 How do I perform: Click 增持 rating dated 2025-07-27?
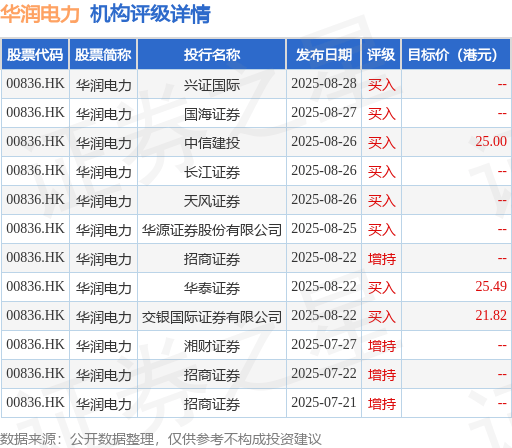click(382, 346)
